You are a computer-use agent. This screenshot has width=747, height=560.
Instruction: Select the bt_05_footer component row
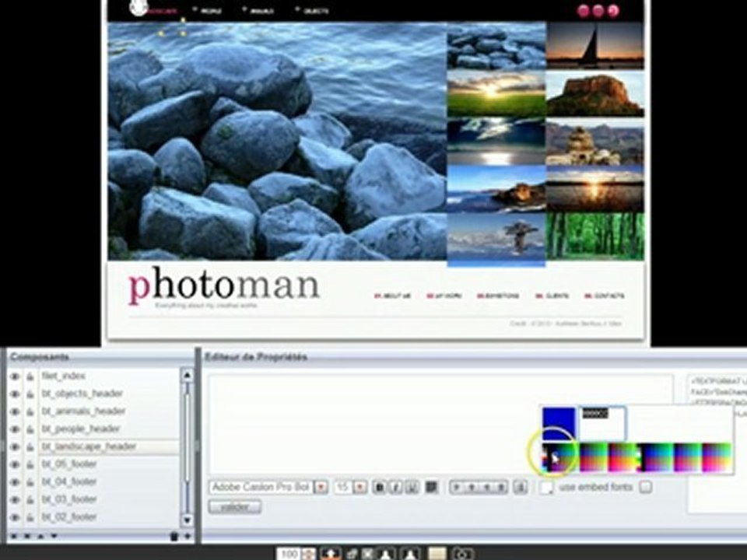109,464
